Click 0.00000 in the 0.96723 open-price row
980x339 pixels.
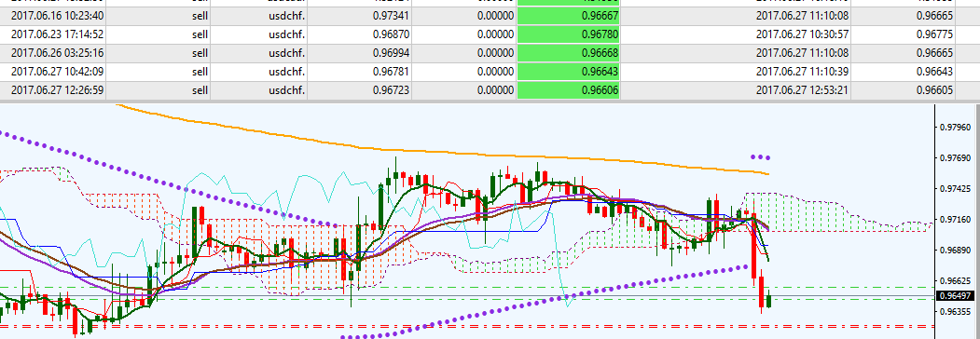(496, 91)
